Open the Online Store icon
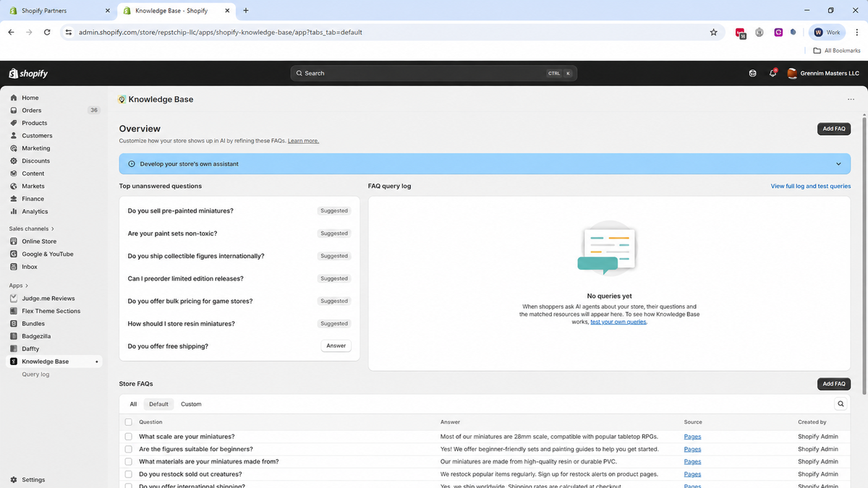The width and height of the screenshot is (868, 488). [x=14, y=241]
